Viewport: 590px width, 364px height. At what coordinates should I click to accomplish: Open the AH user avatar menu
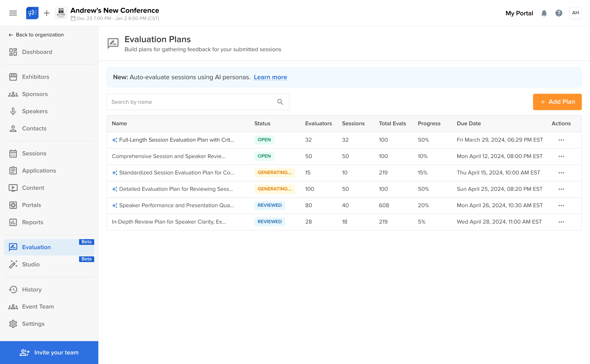coord(575,13)
